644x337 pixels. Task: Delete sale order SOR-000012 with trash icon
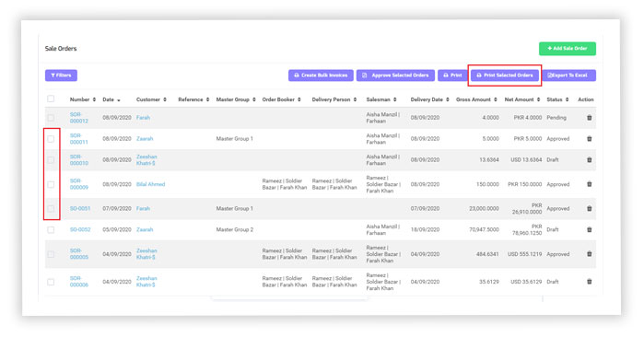click(589, 118)
